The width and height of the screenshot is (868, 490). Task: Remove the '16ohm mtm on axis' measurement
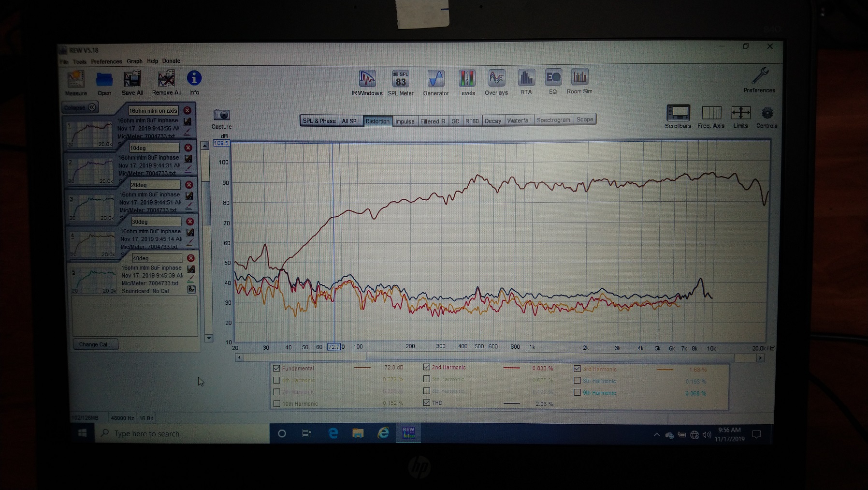click(188, 111)
